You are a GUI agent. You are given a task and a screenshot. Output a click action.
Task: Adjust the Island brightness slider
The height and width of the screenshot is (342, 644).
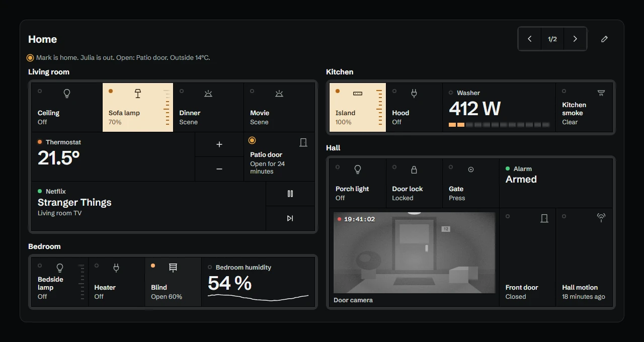380,108
